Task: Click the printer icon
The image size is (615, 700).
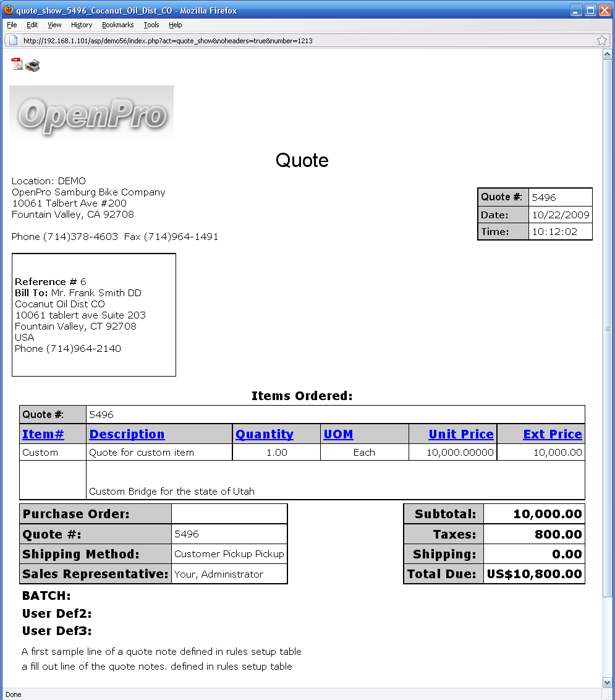Action: point(33,65)
